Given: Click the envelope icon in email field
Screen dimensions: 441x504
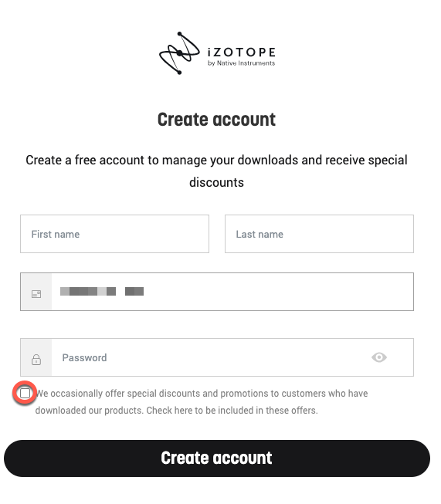Looking at the screenshot, I should tap(36, 294).
